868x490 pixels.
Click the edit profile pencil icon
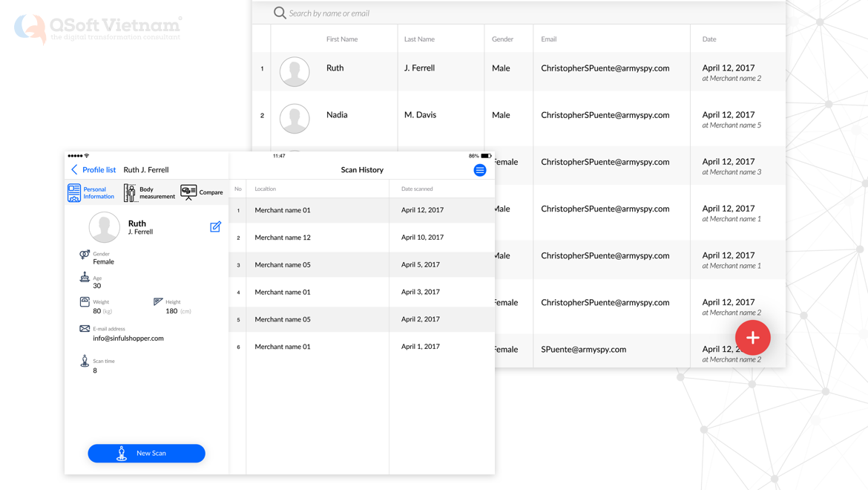coord(215,227)
